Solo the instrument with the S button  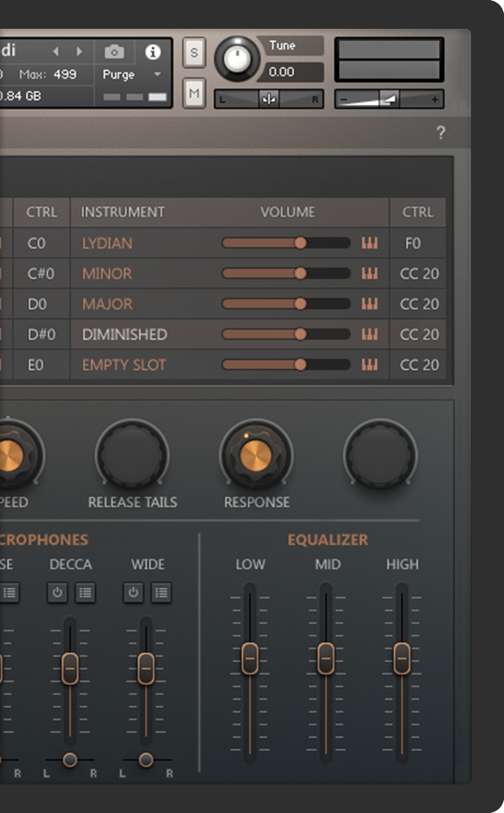[x=194, y=53]
